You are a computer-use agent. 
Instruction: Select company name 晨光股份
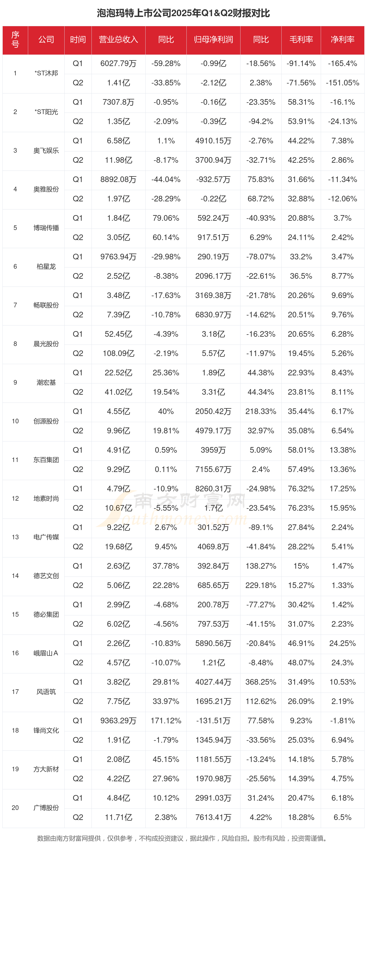[46, 344]
